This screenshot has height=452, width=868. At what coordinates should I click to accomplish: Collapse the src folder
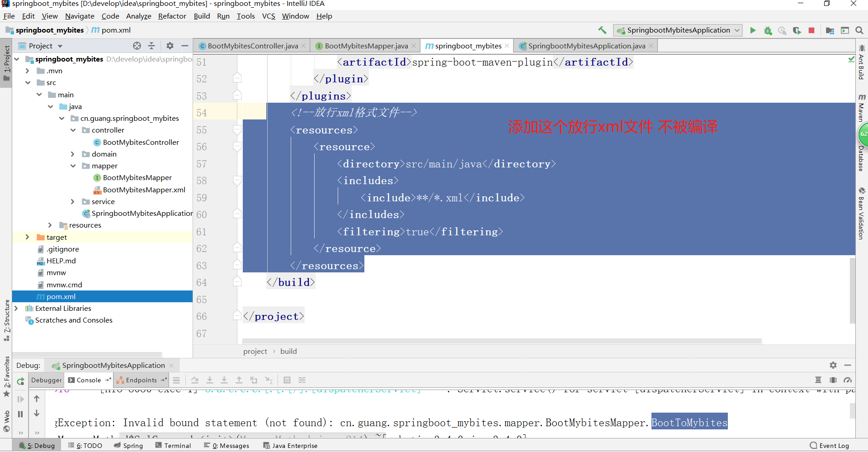[28, 83]
